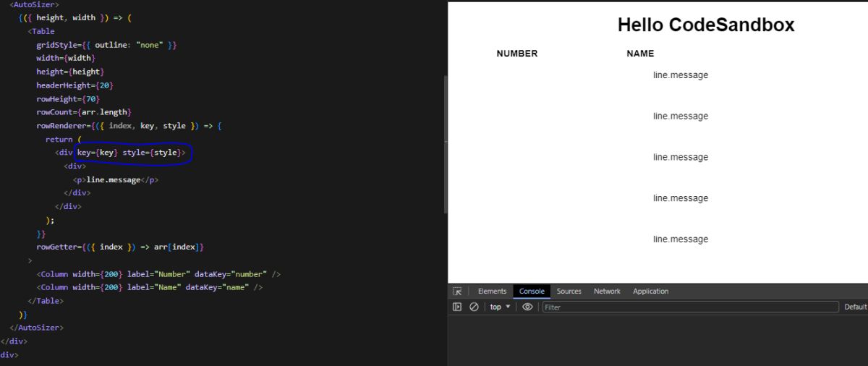Toggle the console sidebar icon
The image size is (868, 366).
pos(457,307)
